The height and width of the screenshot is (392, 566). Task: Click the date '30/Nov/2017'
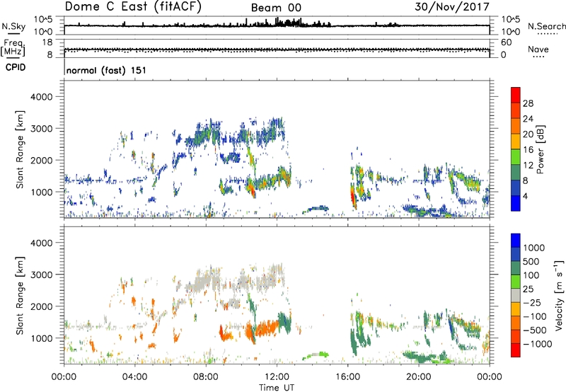(x=452, y=6)
